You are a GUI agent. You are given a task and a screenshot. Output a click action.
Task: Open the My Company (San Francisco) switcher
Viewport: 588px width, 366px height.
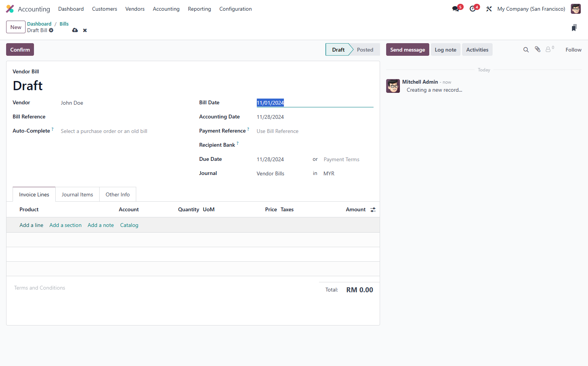click(531, 9)
